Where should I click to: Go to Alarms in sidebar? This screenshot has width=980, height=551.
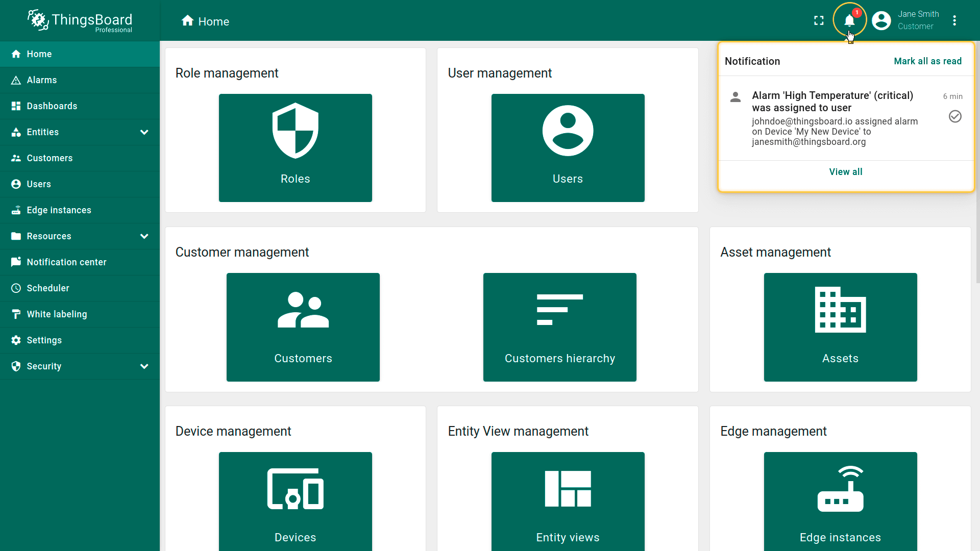[42, 80]
